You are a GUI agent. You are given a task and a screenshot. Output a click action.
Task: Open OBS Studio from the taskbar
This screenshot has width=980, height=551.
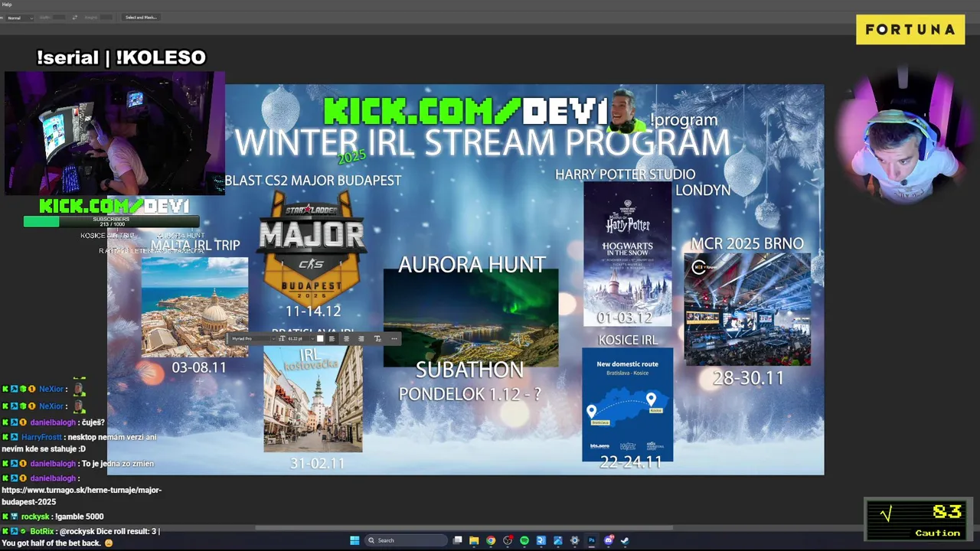508,540
